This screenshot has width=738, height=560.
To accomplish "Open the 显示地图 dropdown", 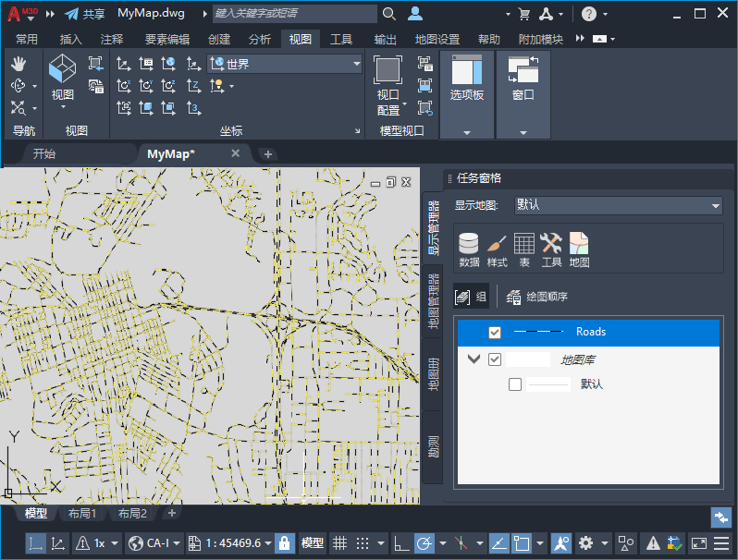I will click(618, 205).
